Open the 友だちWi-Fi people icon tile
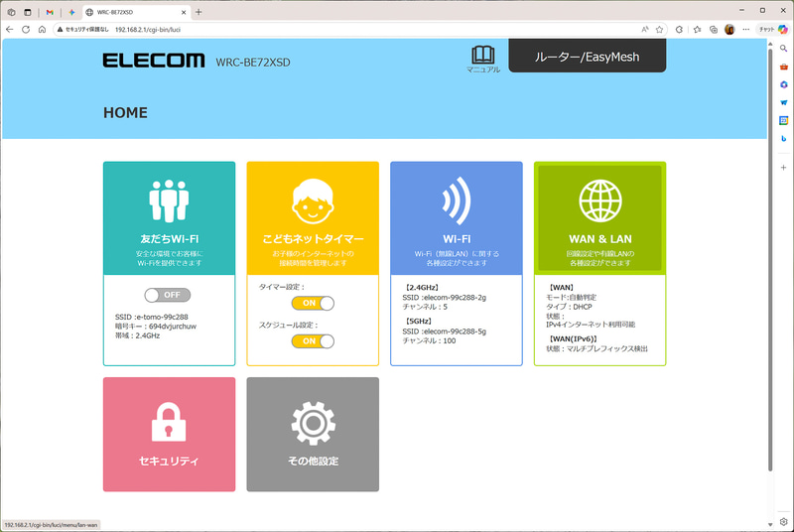 tap(169, 200)
